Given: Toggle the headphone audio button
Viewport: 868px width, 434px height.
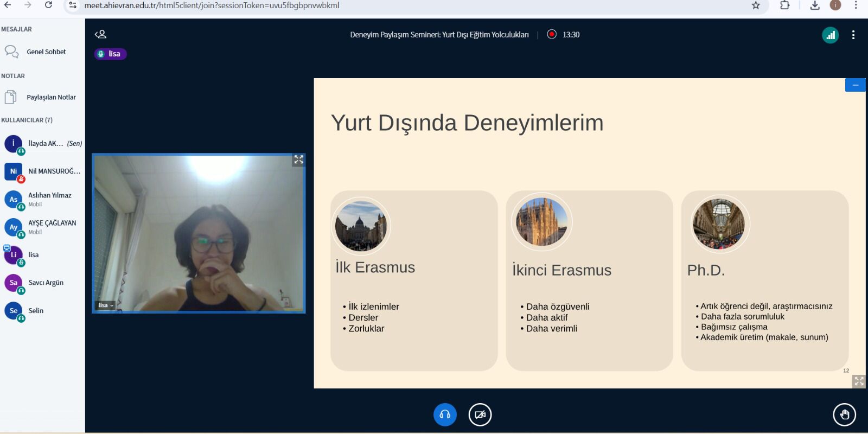Looking at the screenshot, I should (445, 415).
